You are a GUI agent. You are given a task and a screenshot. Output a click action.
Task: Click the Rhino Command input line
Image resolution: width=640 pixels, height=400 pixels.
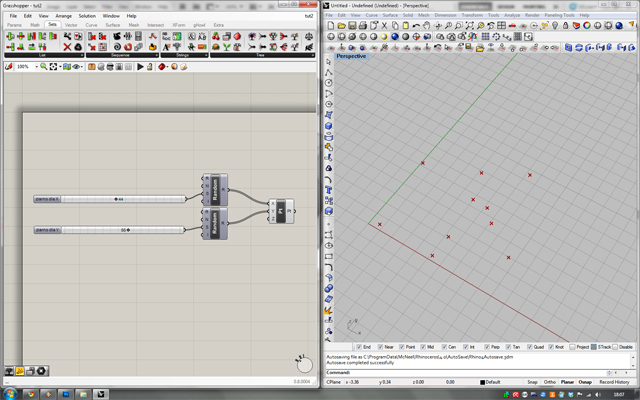point(477,373)
